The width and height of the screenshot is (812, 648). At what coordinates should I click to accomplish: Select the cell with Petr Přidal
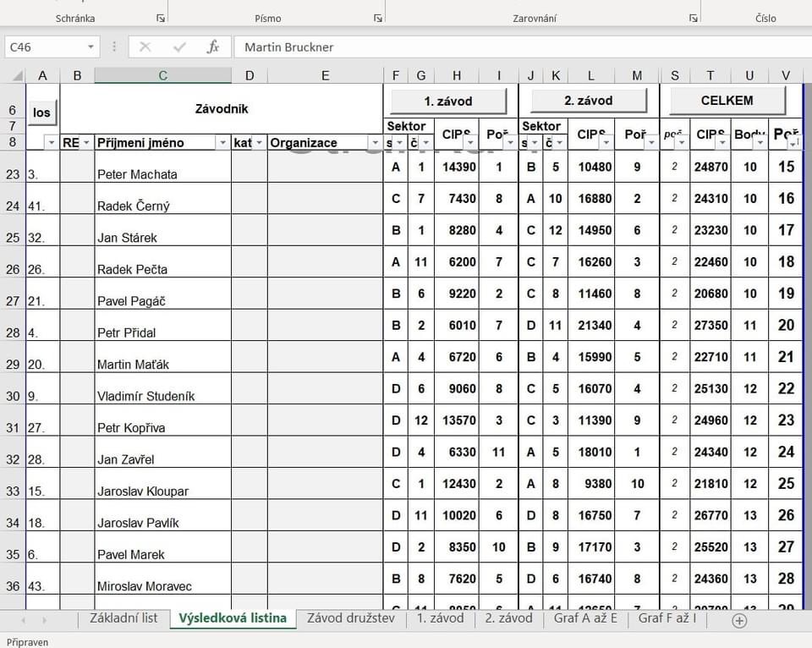coord(162,326)
